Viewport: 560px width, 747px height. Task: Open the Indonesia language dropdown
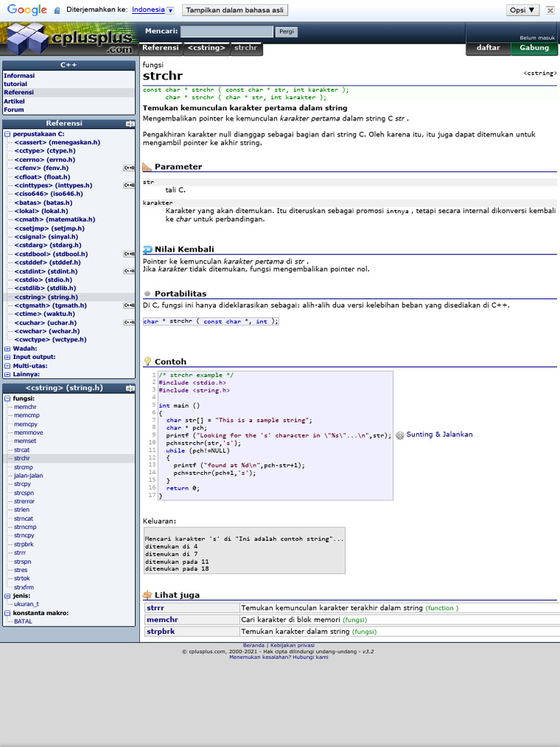(153, 10)
